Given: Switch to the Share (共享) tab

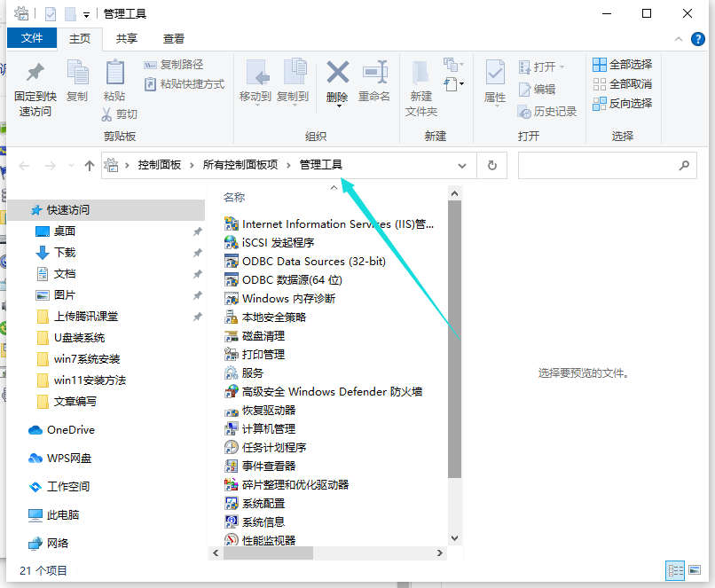Looking at the screenshot, I should (x=127, y=39).
